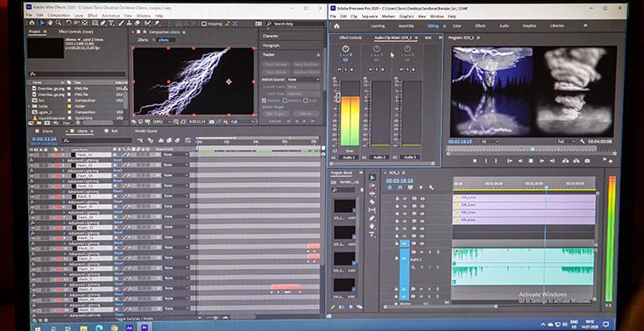Image resolution: width=644 pixels, height=331 pixels.
Task: Open After Effects Composition menu
Action: pyautogui.click(x=59, y=16)
